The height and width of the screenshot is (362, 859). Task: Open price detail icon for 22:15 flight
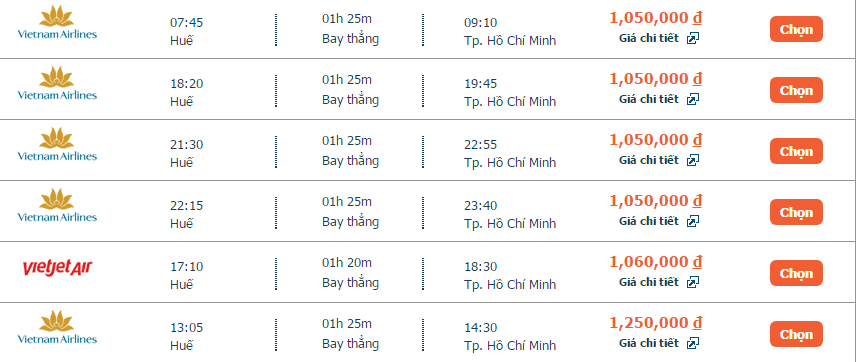pos(692,221)
